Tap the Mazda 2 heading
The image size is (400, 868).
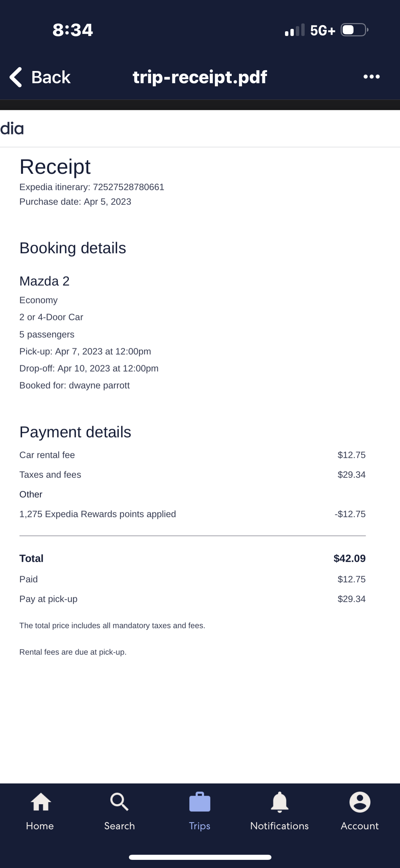44,281
